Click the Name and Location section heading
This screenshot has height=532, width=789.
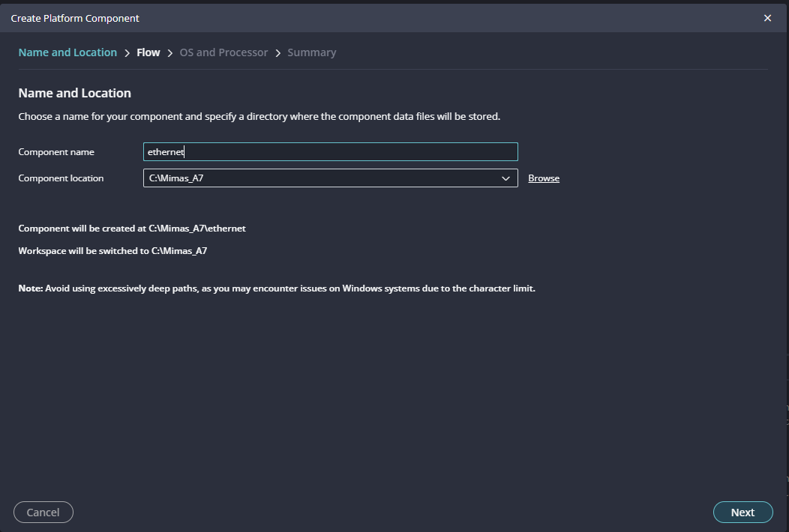[74, 93]
